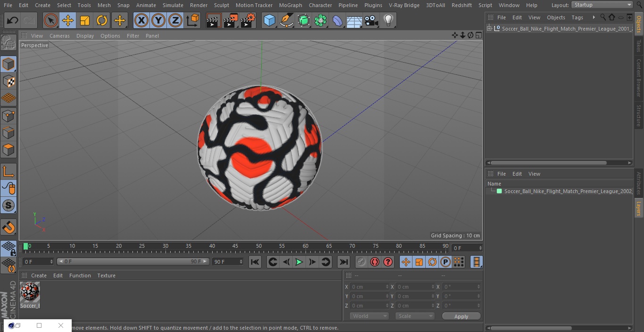Select the Soccer material thumbnail
This screenshot has height=332, width=644.
coord(30,292)
